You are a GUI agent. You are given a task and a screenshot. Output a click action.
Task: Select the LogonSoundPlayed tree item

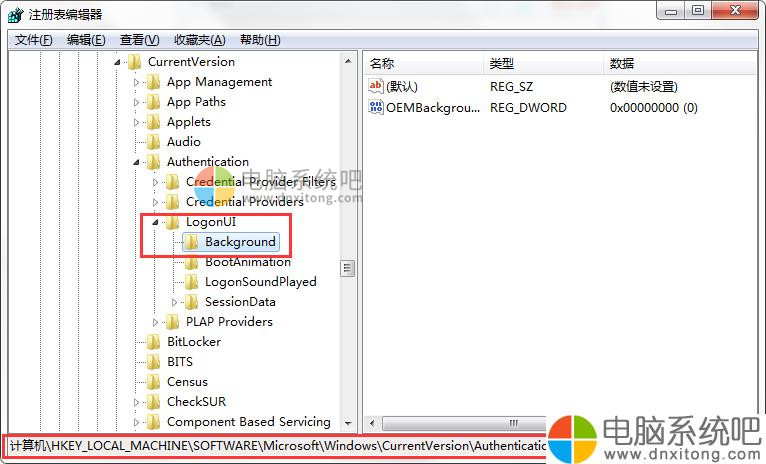coord(260,282)
